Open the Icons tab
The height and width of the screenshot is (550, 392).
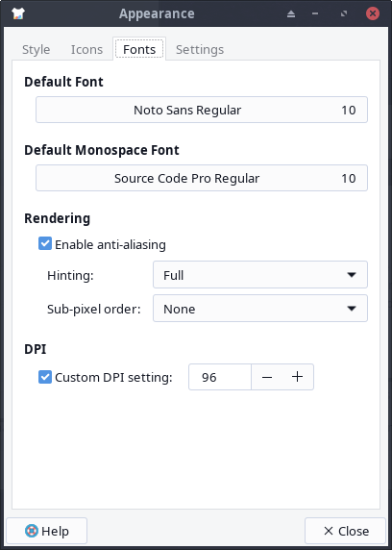click(87, 49)
